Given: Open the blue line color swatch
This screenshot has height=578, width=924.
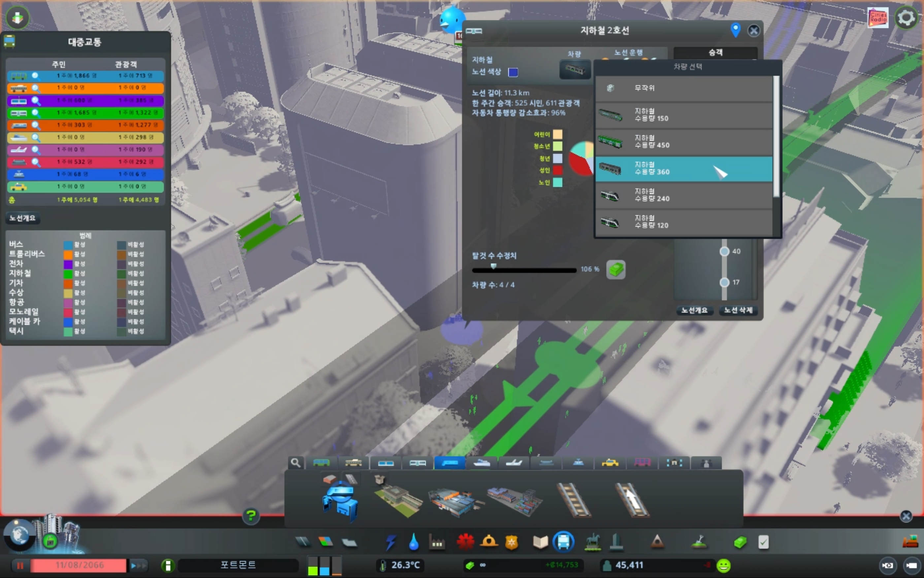Looking at the screenshot, I should (512, 72).
